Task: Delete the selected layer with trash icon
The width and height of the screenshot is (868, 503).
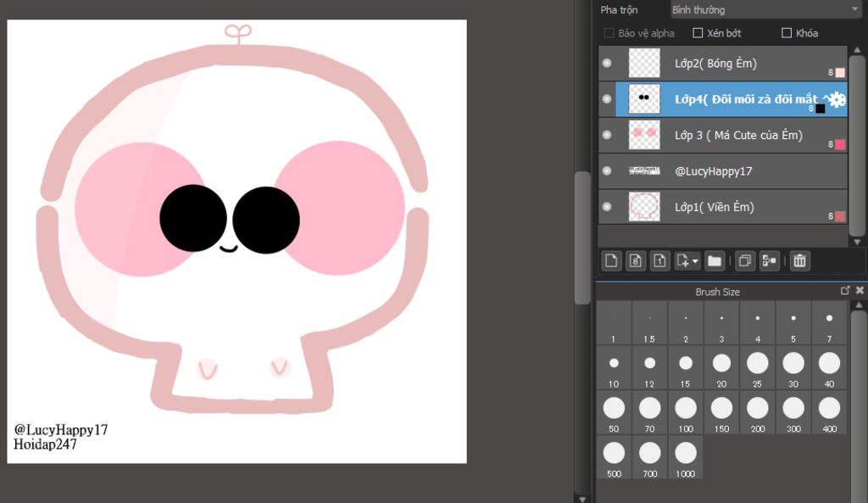Action: 798,261
